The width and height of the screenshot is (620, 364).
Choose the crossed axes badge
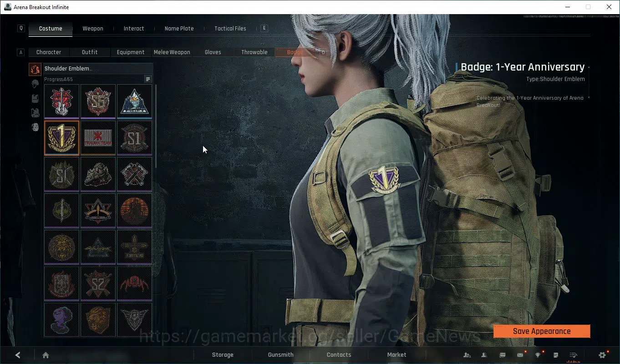click(x=134, y=174)
